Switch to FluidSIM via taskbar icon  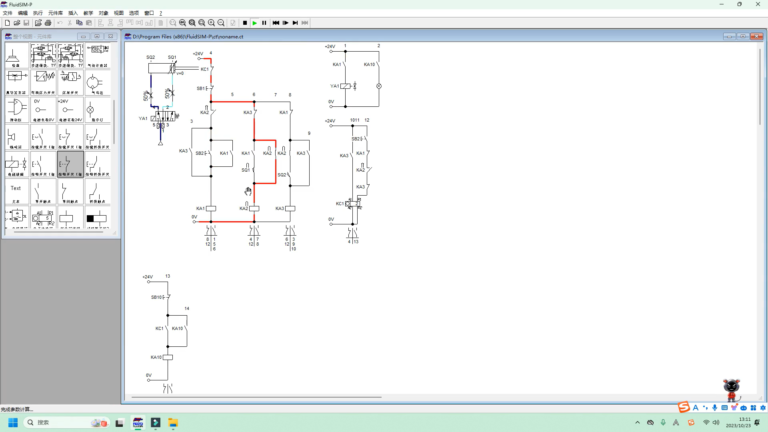[138, 423]
